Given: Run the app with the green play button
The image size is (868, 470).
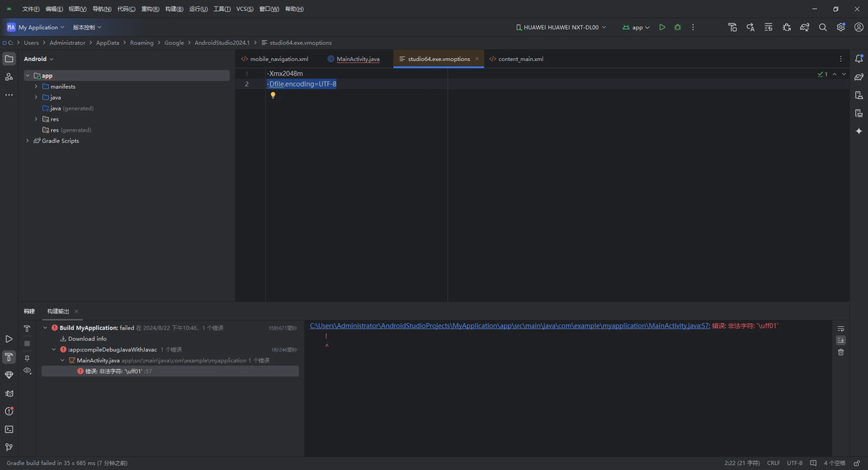Looking at the screenshot, I should pyautogui.click(x=662, y=27).
